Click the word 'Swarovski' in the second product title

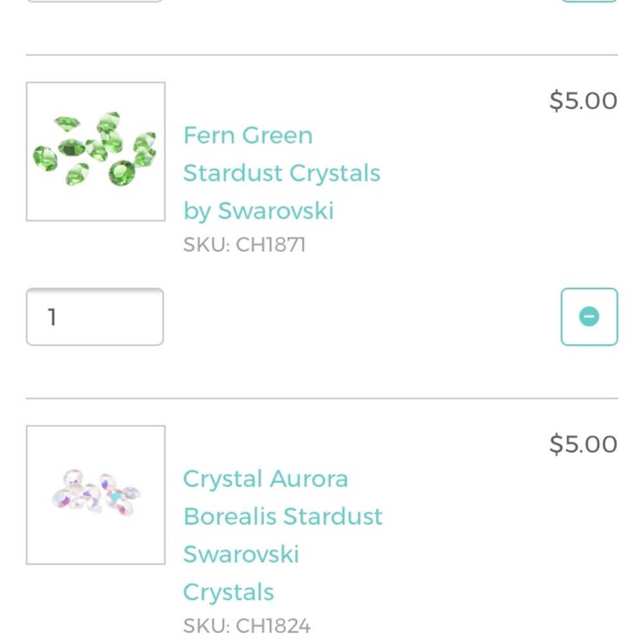click(241, 553)
